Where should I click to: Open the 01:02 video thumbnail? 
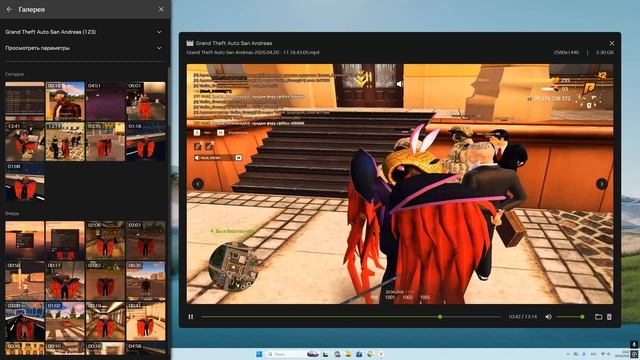pyautogui.click(x=65, y=321)
